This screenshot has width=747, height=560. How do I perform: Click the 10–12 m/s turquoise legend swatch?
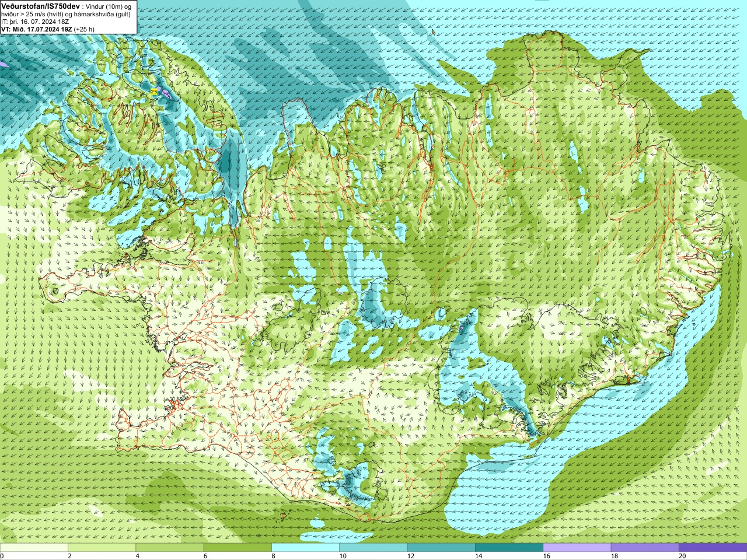click(373, 548)
